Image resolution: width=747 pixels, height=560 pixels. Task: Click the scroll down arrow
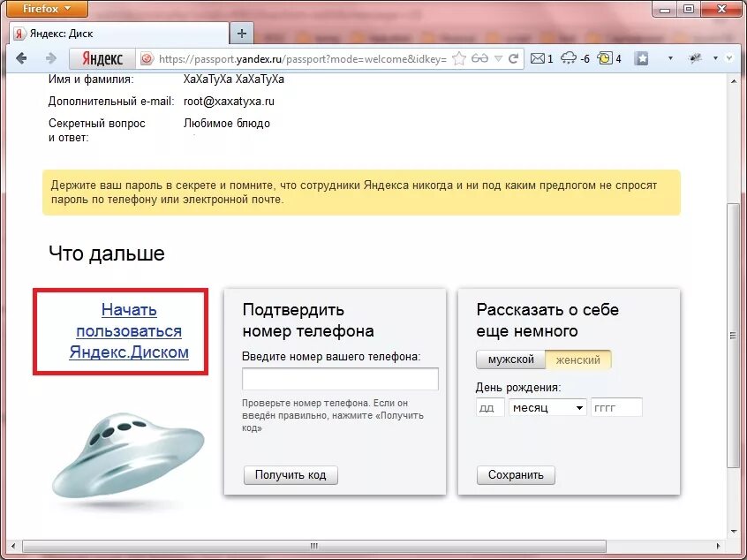tap(734, 532)
